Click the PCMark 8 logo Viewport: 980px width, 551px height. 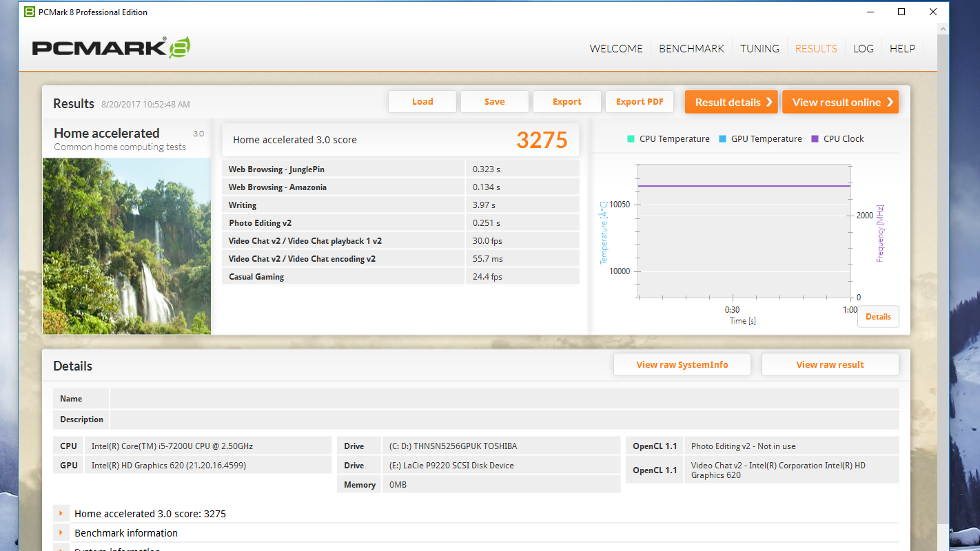pyautogui.click(x=111, y=48)
